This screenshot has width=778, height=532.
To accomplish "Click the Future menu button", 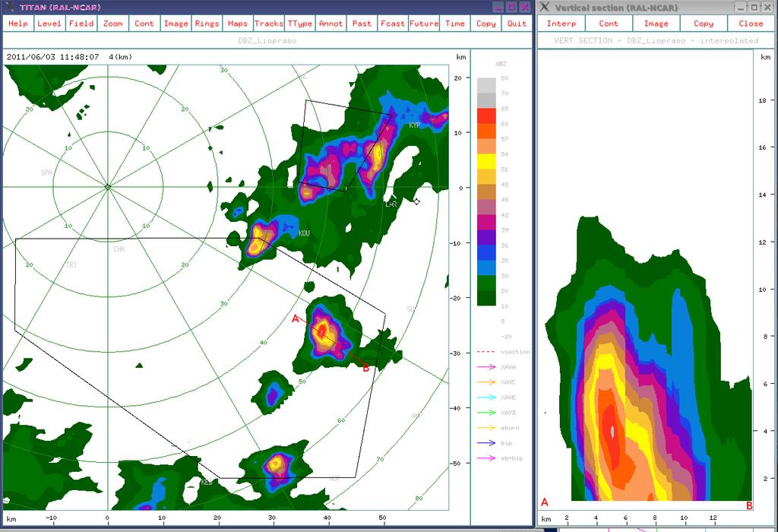I will pyautogui.click(x=424, y=24).
